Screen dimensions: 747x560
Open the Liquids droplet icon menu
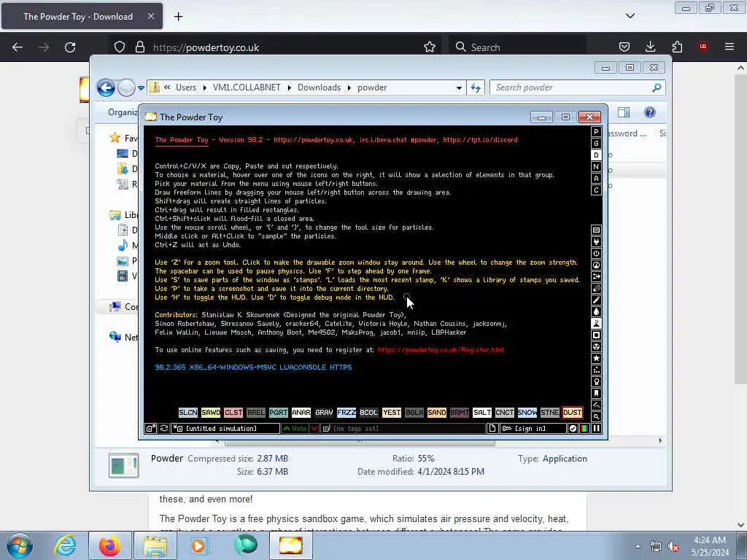point(596,312)
